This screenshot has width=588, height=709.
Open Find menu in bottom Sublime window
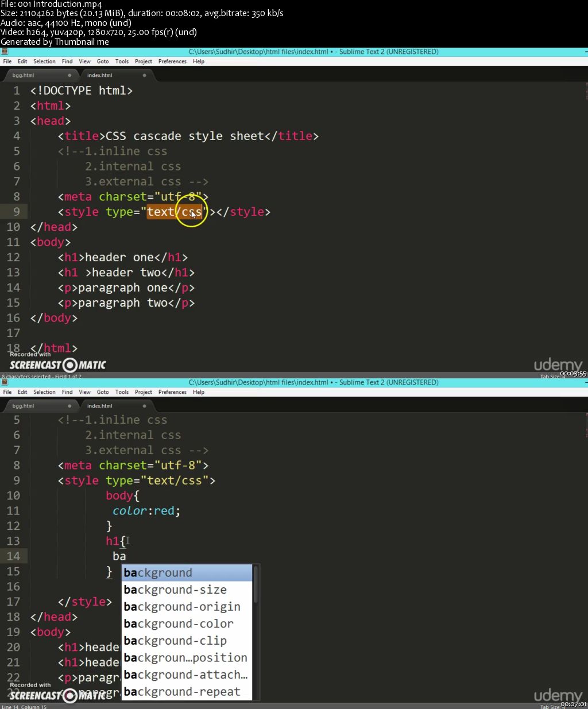click(67, 392)
